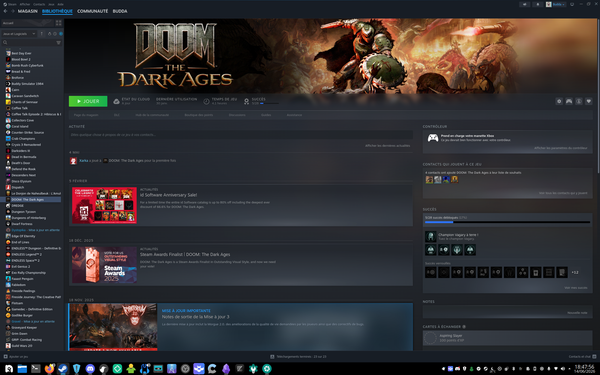Open the game settings gear icon
Viewport: 600px width, 375px height.
tap(559, 101)
